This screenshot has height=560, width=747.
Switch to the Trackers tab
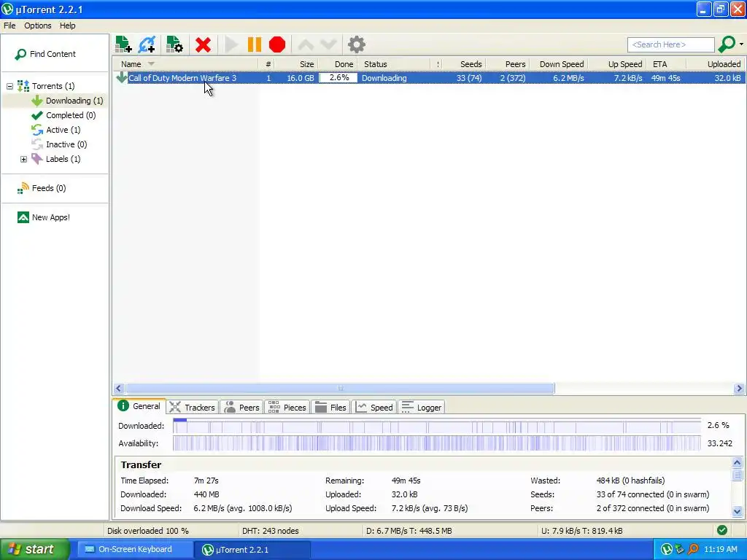(x=193, y=408)
